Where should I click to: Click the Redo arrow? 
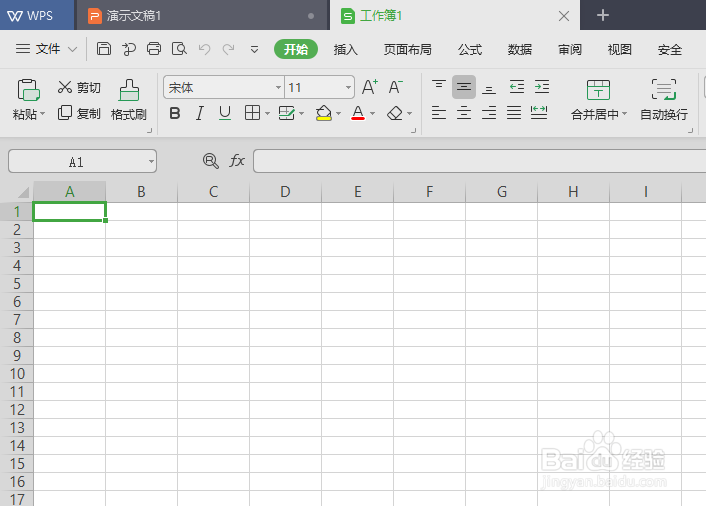pos(229,49)
